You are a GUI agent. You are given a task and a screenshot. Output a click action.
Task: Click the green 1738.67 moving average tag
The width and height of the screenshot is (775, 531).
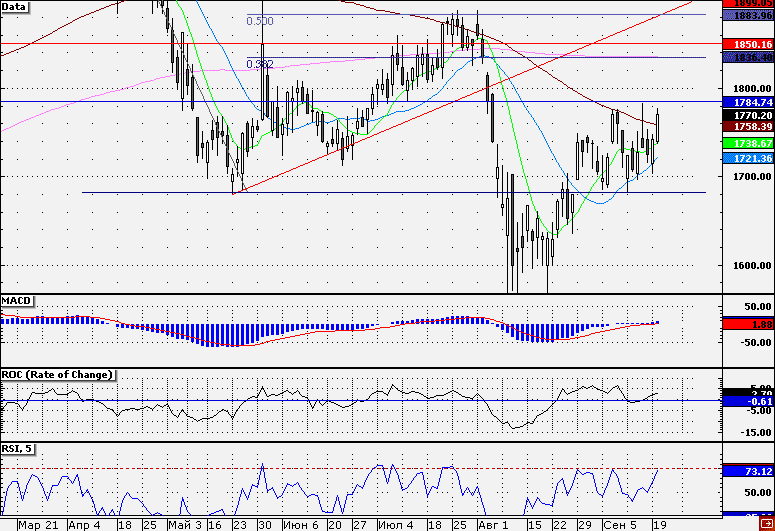(x=748, y=144)
